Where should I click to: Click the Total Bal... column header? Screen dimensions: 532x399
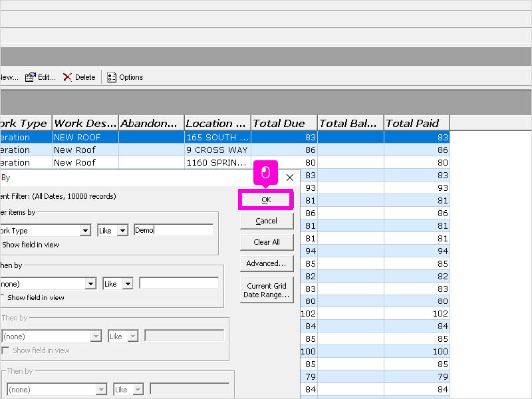point(350,123)
